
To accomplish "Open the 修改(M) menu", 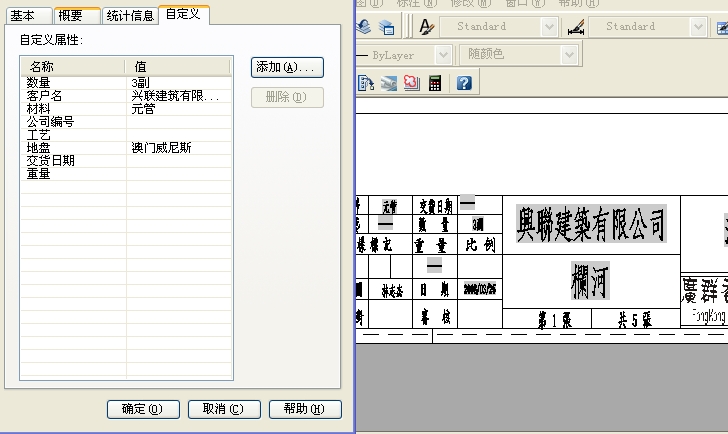I will pos(470,3).
